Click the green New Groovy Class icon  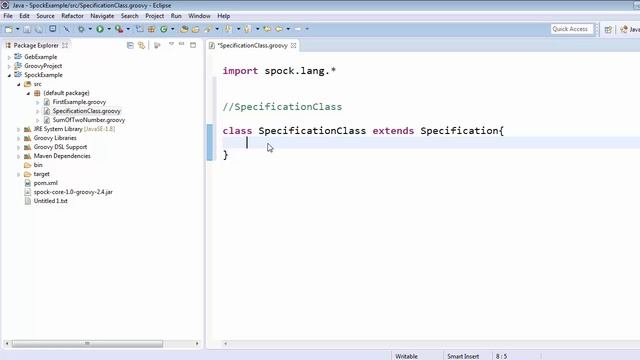(x=164, y=29)
